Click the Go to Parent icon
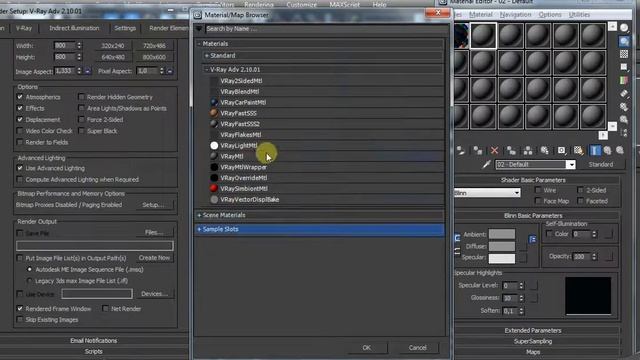The image size is (640, 360). [607, 151]
